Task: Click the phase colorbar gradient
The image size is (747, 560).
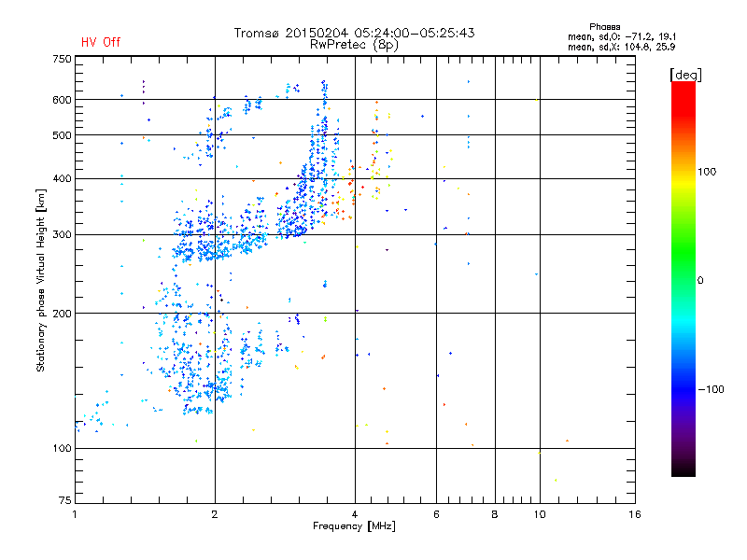Action: [x=684, y=278]
